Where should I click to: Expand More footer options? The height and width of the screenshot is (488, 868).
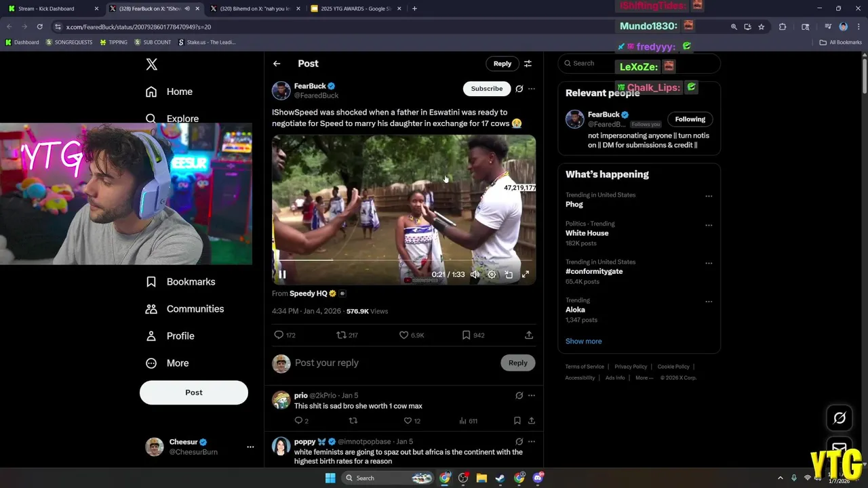point(644,378)
